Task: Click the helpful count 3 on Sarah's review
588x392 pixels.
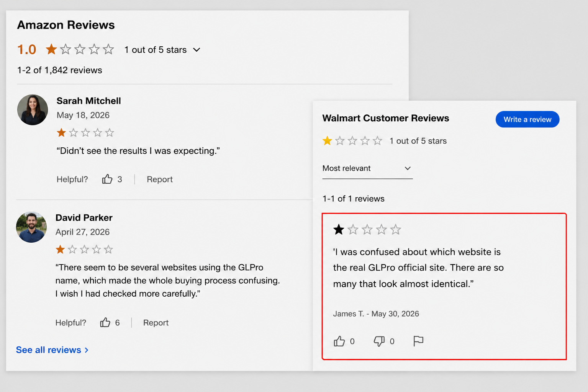Action: pyautogui.click(x=120, y=179)
